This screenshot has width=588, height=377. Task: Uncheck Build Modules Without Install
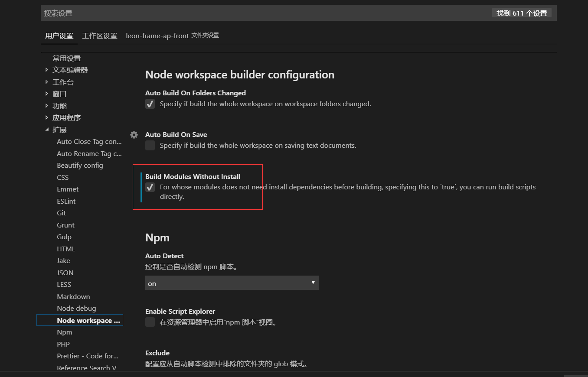[150, 187]
